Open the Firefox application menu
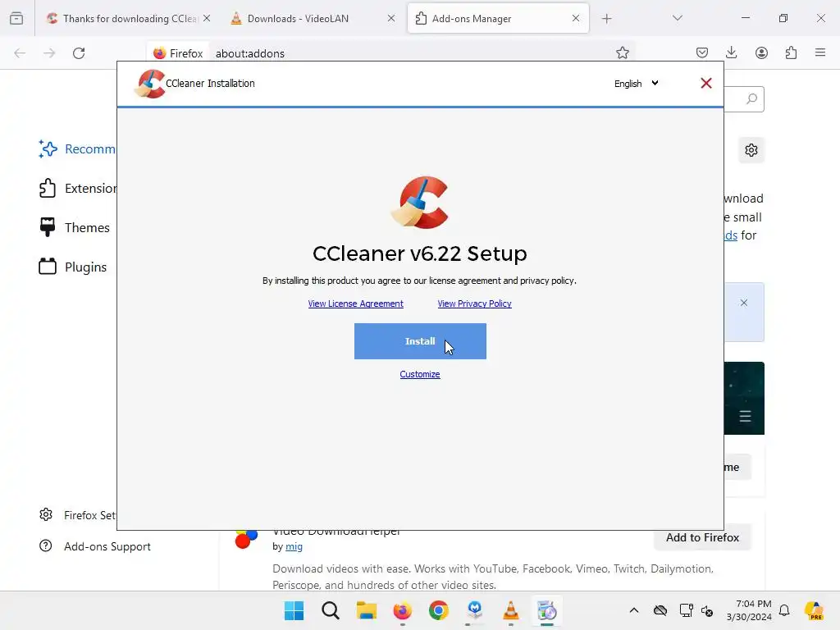Screen dimensions: 840x630 (820, 52)
